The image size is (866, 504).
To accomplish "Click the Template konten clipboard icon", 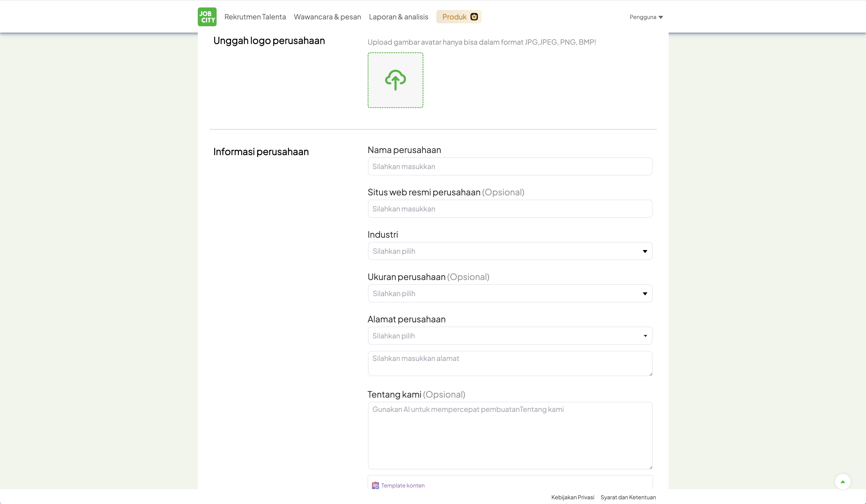I will pyautogui.click(x=375, y=485).
